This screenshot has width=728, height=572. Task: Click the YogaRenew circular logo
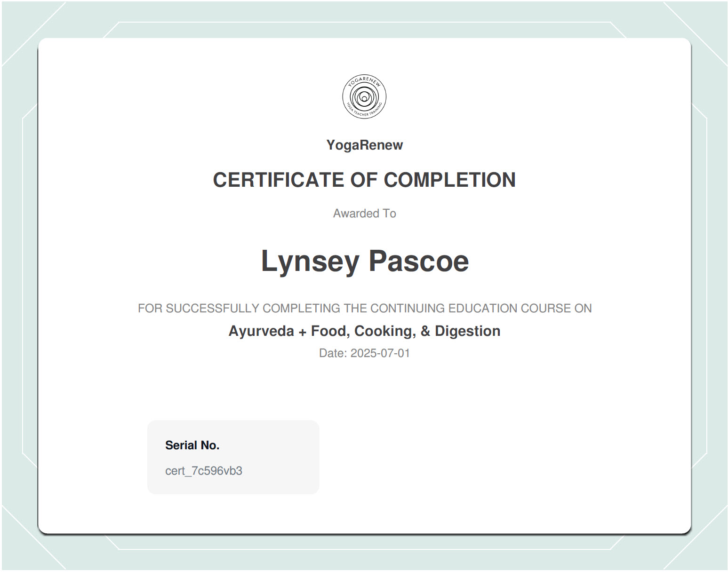pyautogui.click(x=364, y=97)
